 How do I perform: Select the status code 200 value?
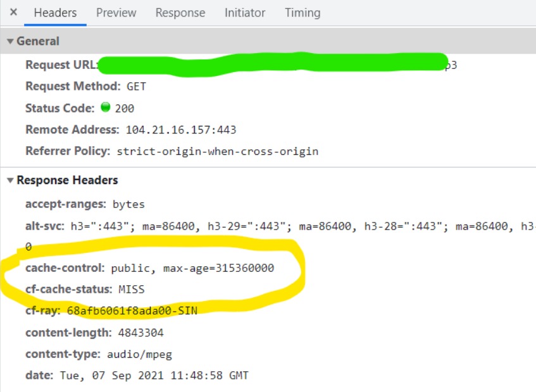125,108
